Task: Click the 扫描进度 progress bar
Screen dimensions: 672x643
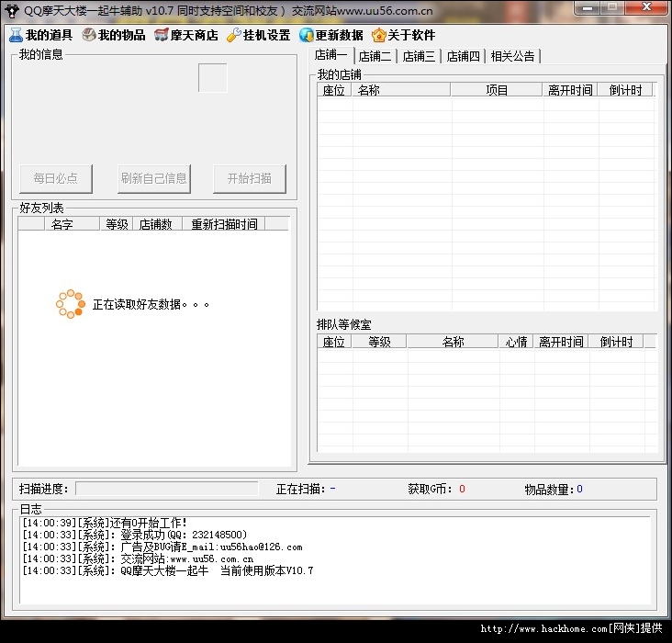Action: [167, 489]
